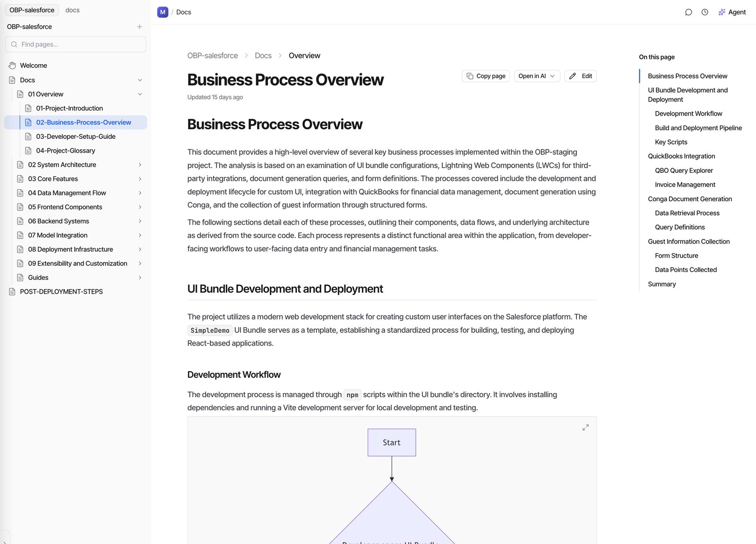Click the M workspace avatar icon

coord(163,12)
